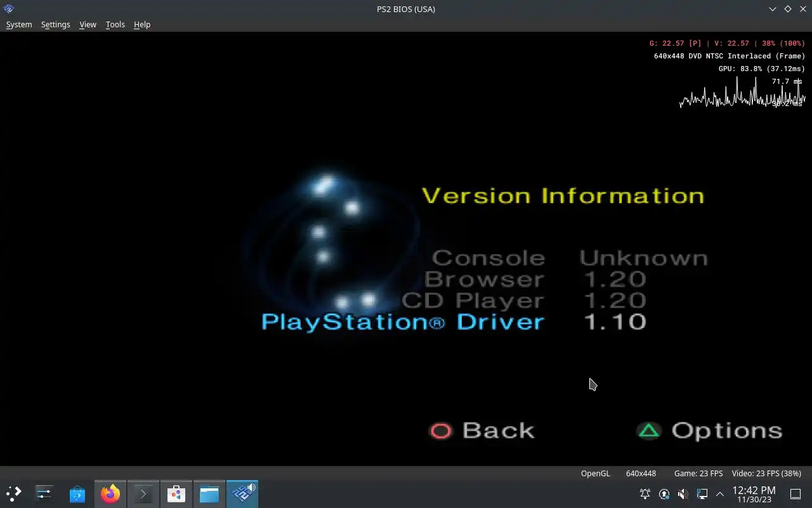Close the PS2 BIOS window
The width and height of the screenshot is (812, 508).
[802, 9]
